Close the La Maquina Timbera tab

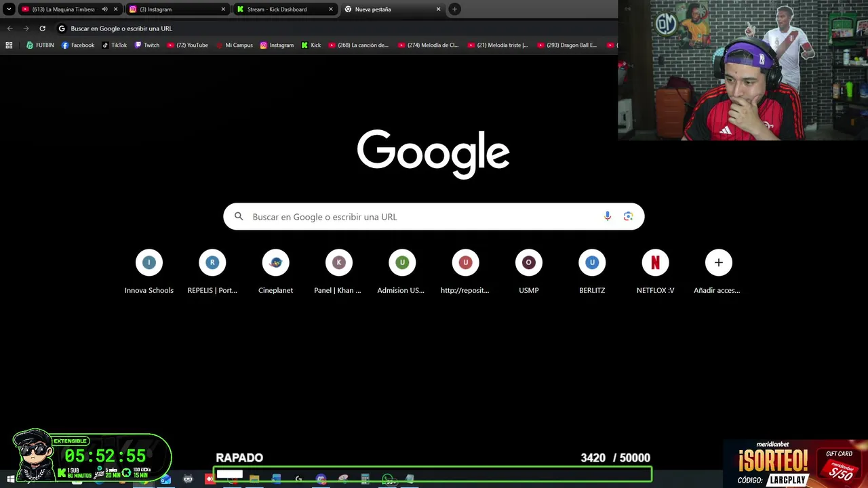[x=116, y=9]
